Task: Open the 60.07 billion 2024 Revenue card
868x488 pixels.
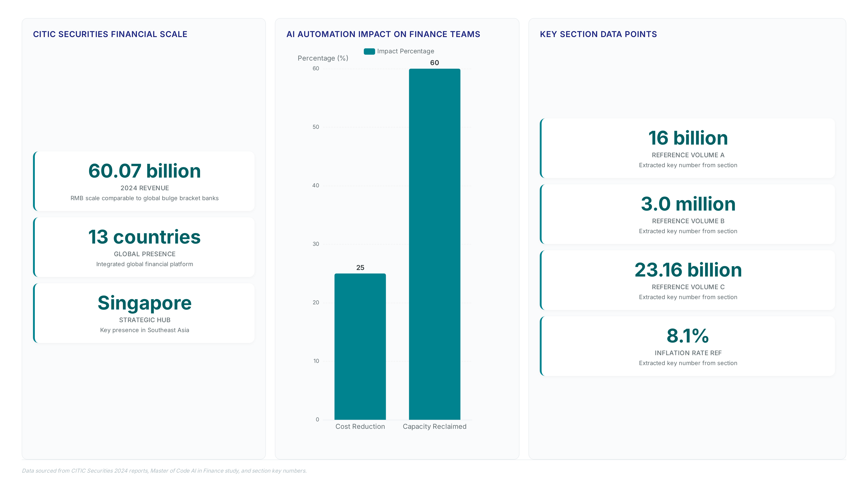Action: coord(144,181)
